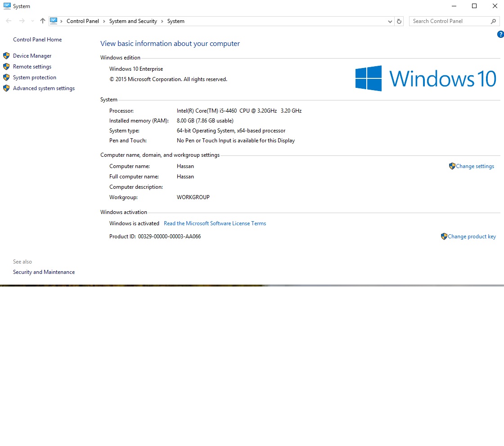Close the System window

(495, 6)
